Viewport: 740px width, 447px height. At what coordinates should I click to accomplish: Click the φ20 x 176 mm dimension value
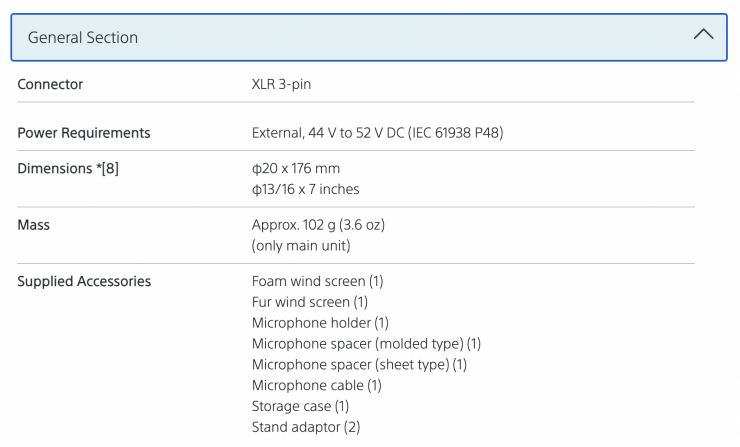(296, 167)
